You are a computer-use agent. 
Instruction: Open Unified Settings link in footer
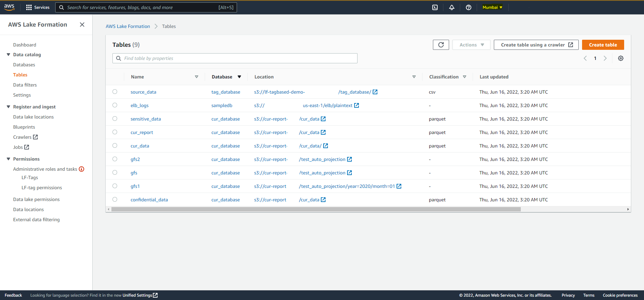140,295
